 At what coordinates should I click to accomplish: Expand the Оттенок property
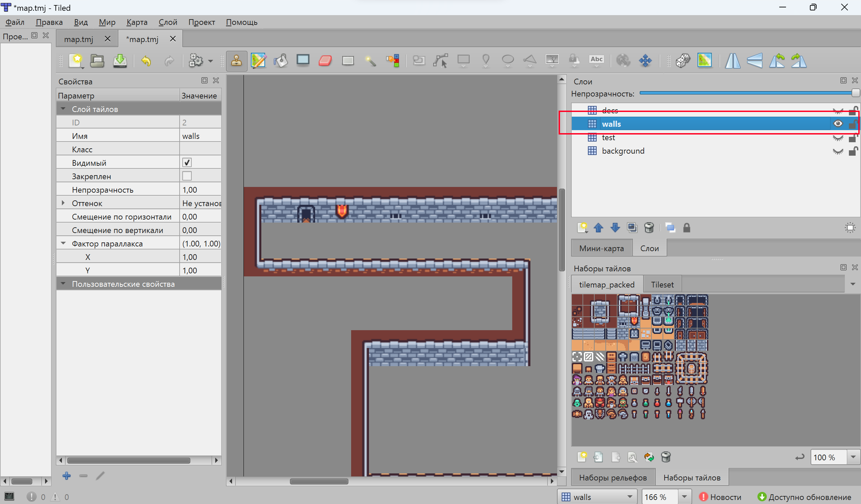tap(63, 203)
